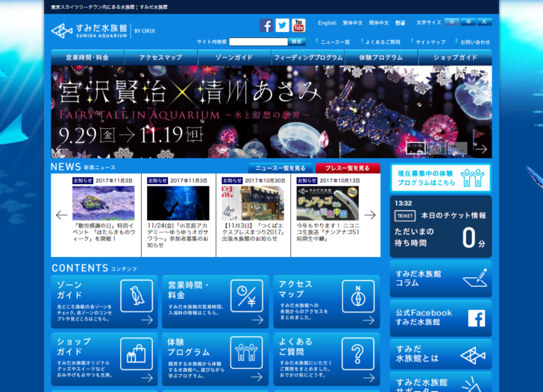
Task: Set text size to 大 (large)
Action: (485, 22)
